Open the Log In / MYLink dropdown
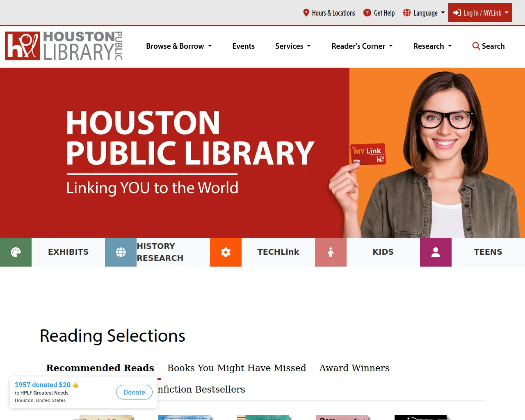 480,13
